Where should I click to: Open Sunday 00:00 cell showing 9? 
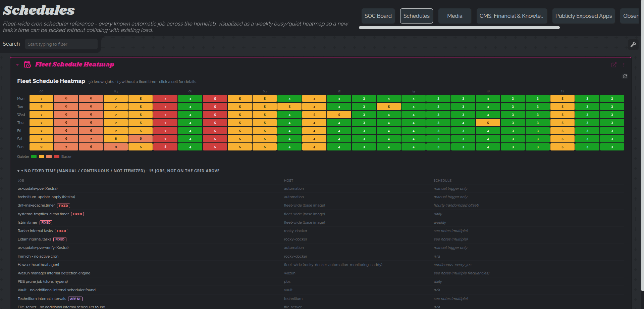pyautogui.click(x=41, y=147)
